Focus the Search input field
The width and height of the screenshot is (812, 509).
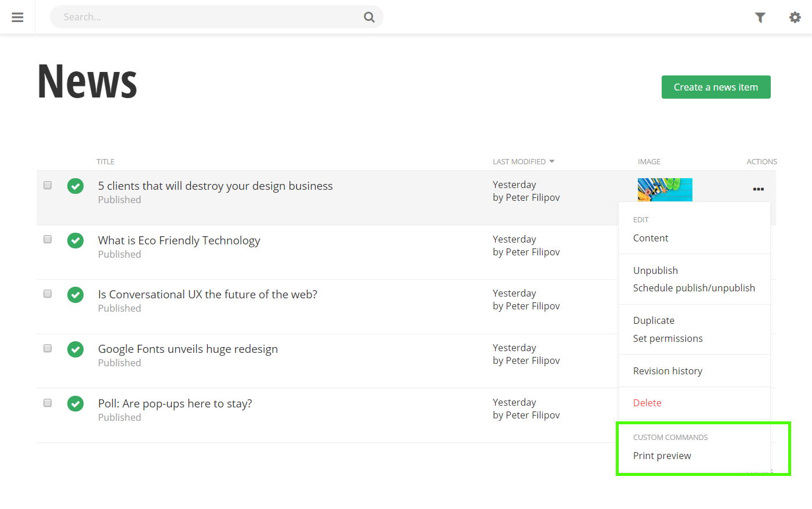[209, 17]
